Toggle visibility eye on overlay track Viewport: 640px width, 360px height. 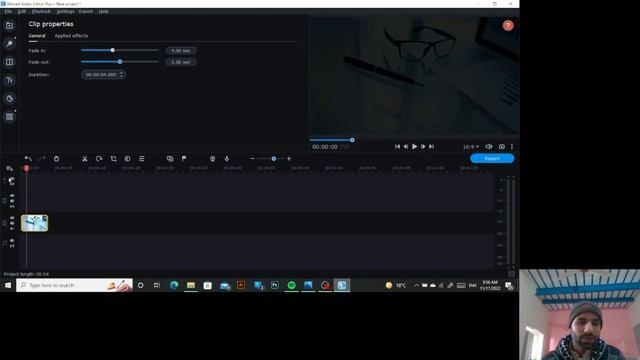tap(12, 196)
